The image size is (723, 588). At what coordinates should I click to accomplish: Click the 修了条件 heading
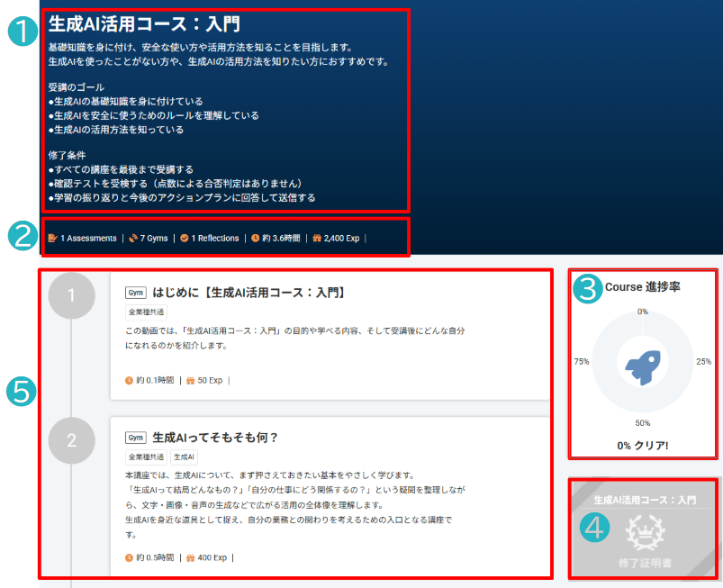tap(68, 156)
